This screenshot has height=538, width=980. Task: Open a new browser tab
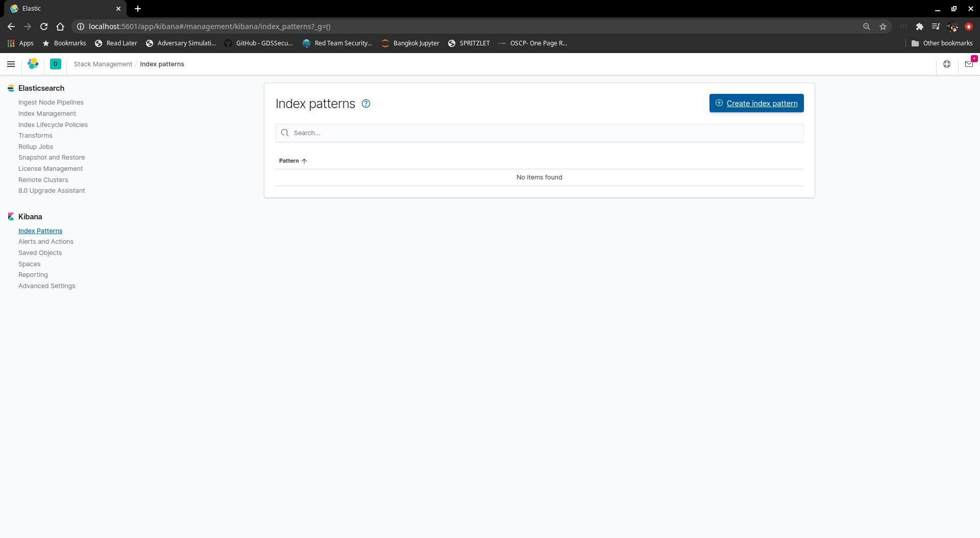pyautogui.click(x=138, y=9)
